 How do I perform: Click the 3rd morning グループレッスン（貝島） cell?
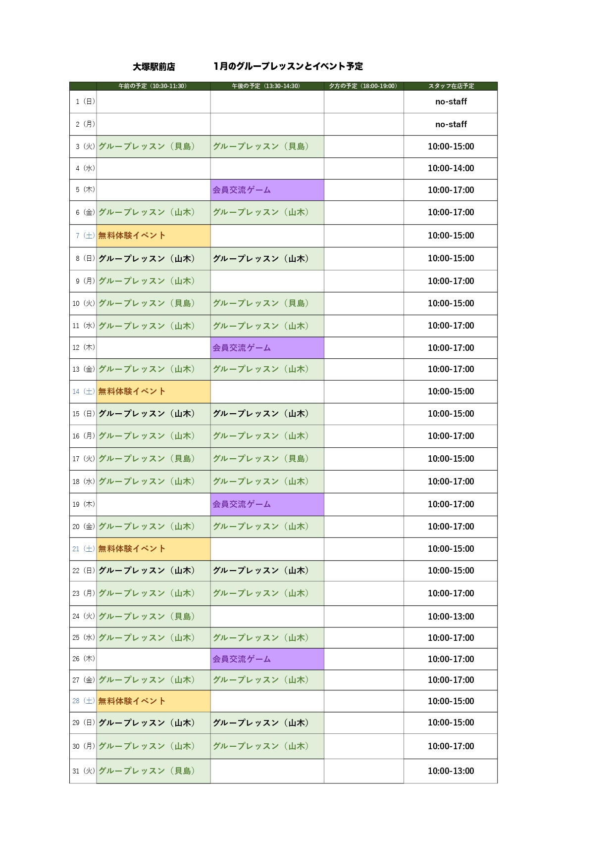pos(153,146)
